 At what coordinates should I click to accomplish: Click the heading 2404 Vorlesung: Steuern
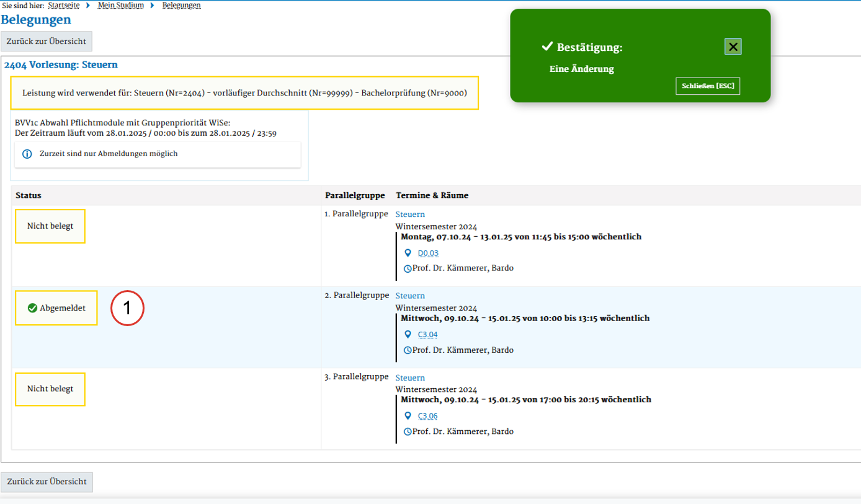[61, 64]
